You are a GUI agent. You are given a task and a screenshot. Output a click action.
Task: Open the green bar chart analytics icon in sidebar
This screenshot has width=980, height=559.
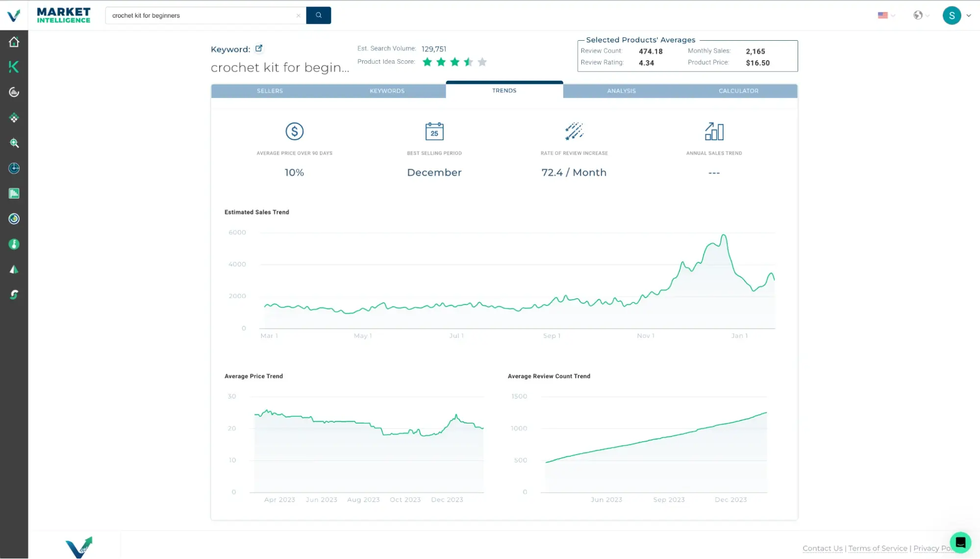pos(14,194)
